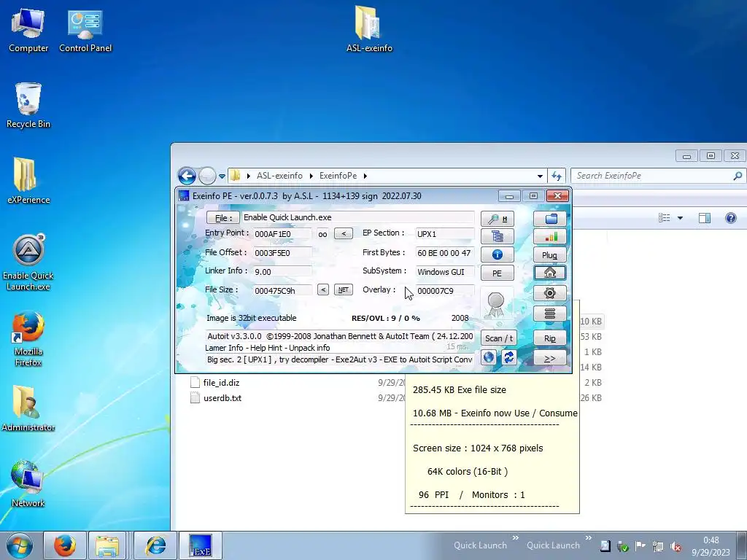747x560 pixels.
Task: Expand breadcrumb arrow after ASL-exeinfo
Action: [311, 176]
